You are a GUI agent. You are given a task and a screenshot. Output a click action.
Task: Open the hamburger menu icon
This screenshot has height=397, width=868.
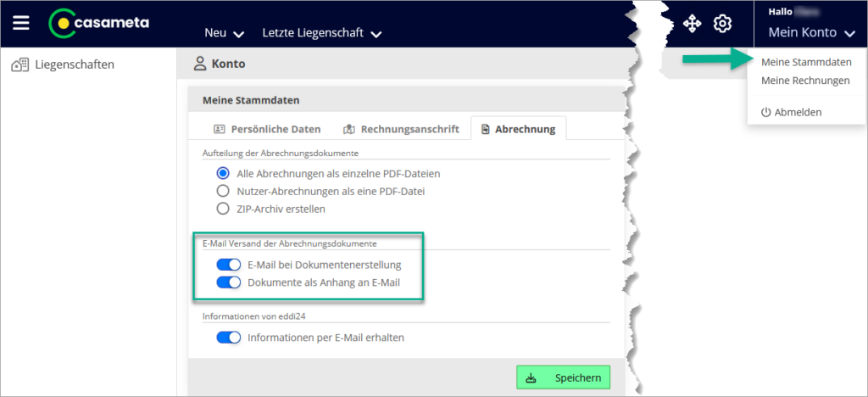coord(21,23)
